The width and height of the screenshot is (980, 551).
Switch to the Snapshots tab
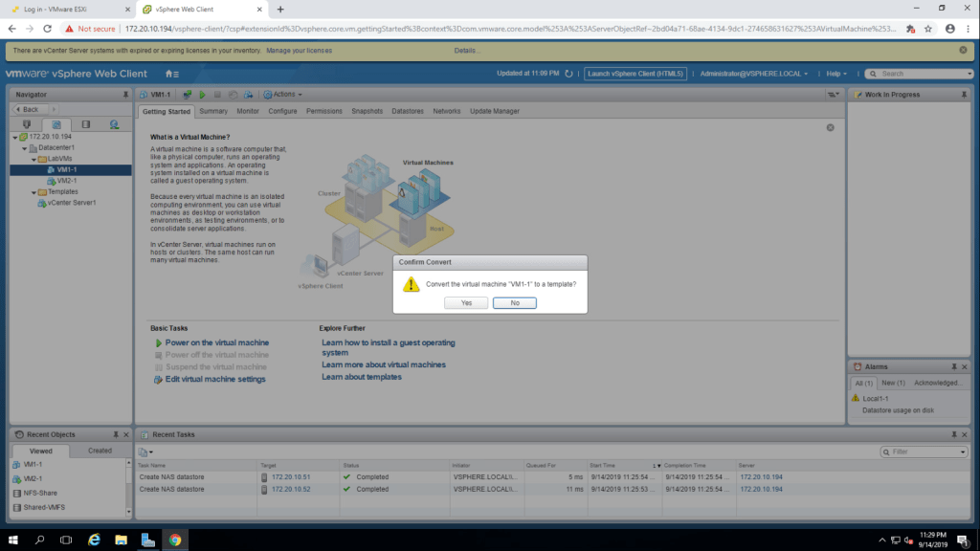point(367,111)
